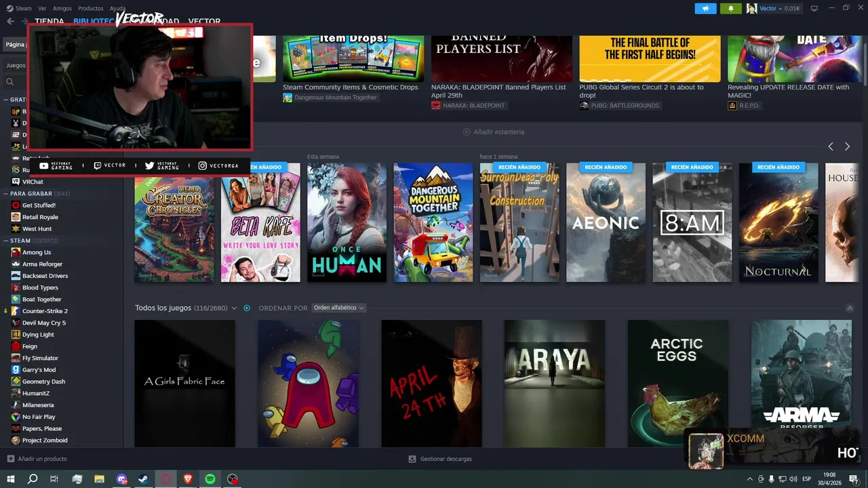Open the Steam announcements megaphone button
This screenshot has width=868, height=488.
[x=705, y=8]
